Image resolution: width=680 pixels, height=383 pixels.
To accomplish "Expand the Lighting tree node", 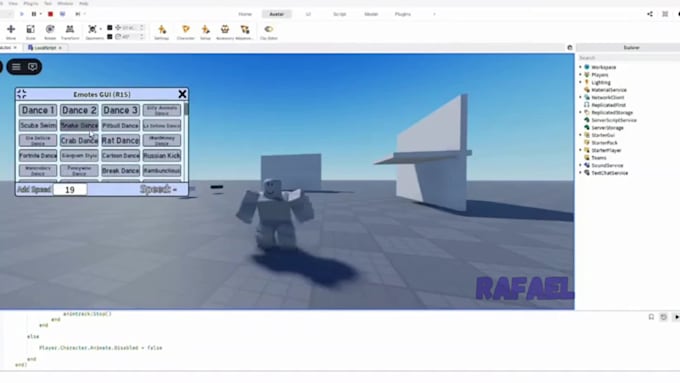I will pyautogui.click(x=580, y=82).
